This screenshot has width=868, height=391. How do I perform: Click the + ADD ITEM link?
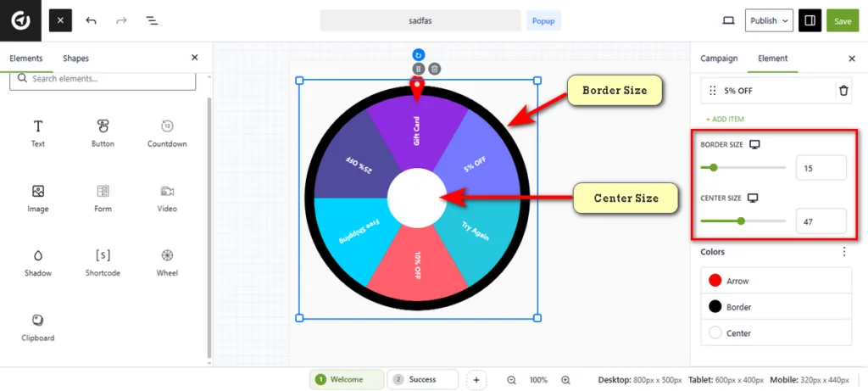[x=725, y=120]
